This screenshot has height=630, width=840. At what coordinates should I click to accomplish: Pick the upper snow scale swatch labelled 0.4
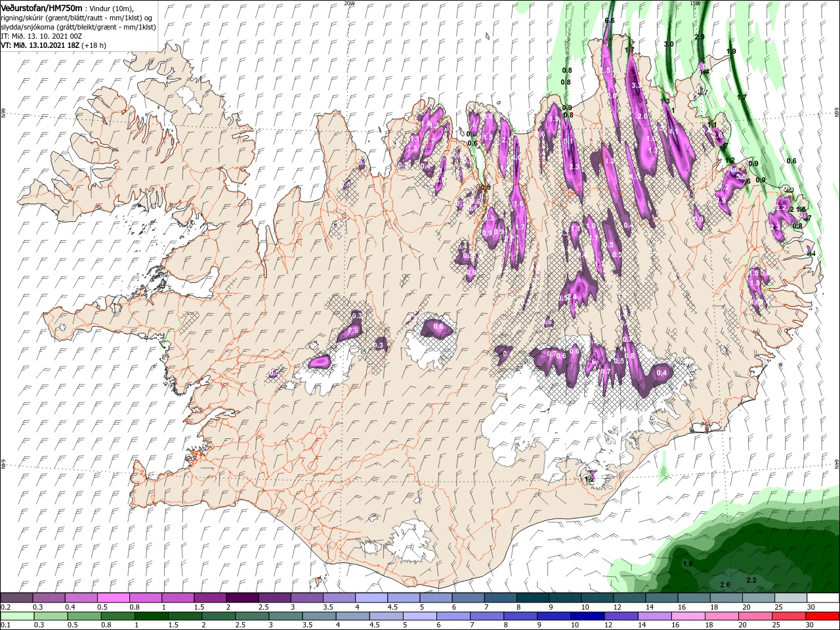click(x=81, y=598)
